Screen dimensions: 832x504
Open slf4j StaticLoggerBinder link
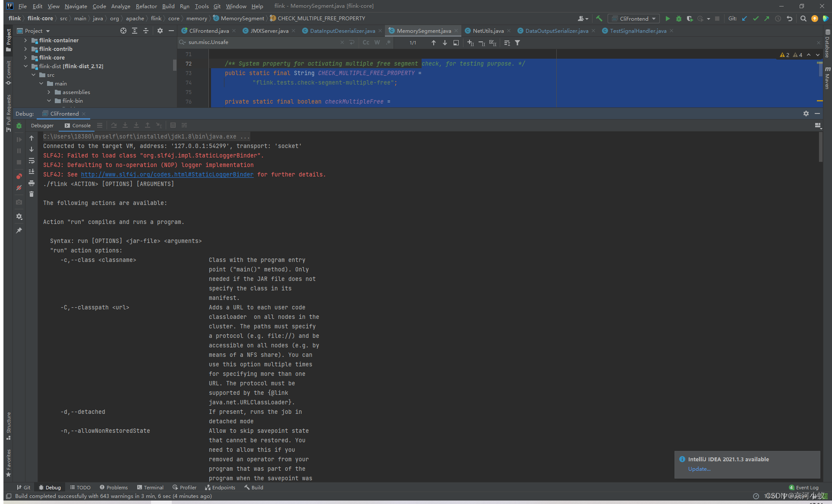[x=167, y=174]
